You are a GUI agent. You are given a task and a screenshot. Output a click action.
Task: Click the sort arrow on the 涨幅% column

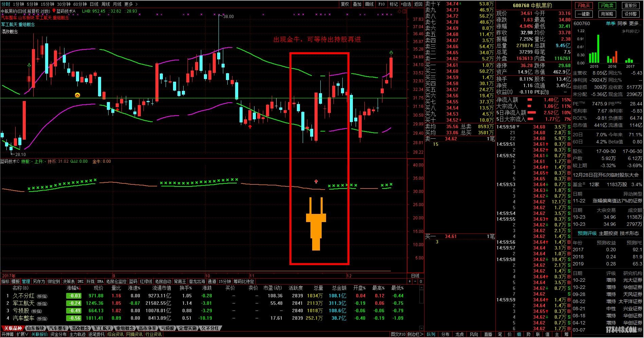click(80, 288)
